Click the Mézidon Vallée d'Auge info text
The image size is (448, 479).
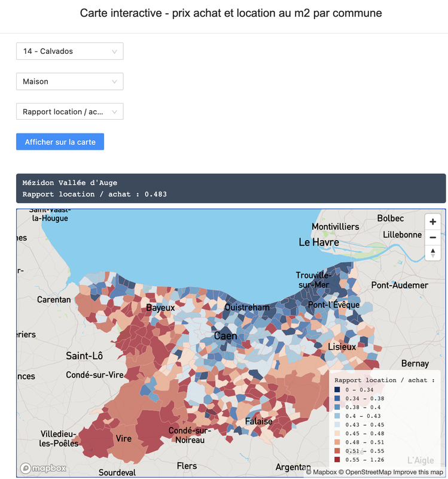click(69, 183)
